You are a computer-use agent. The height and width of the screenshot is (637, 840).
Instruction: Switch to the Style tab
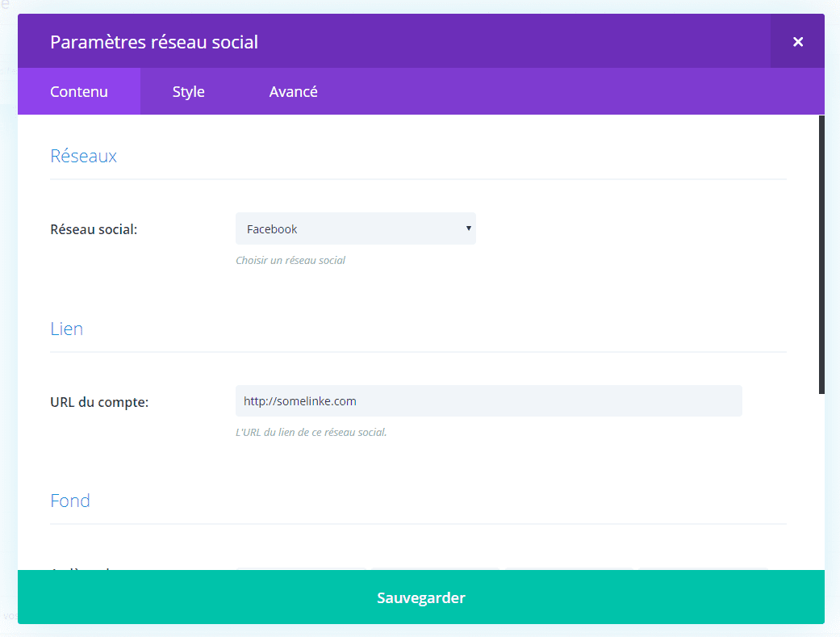pyautogui.click(x=188, y=91)
